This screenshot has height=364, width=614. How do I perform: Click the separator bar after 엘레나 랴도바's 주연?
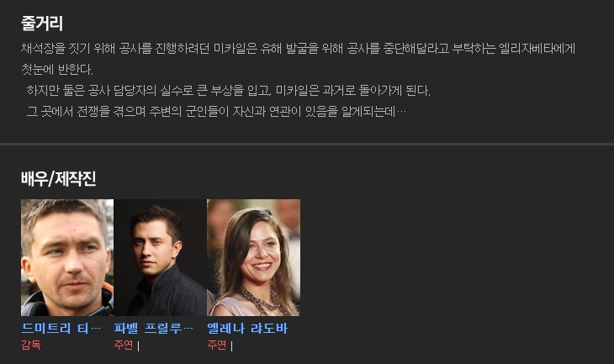(231, 346)
